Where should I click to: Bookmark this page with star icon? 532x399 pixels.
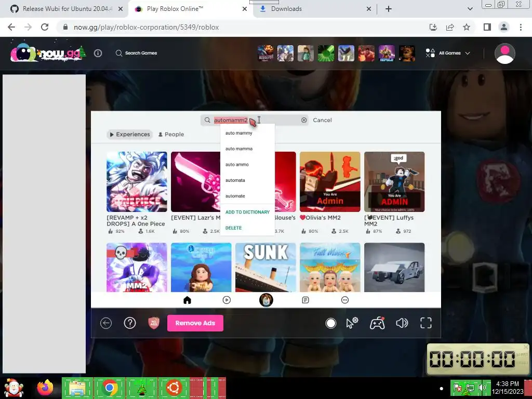467,27
